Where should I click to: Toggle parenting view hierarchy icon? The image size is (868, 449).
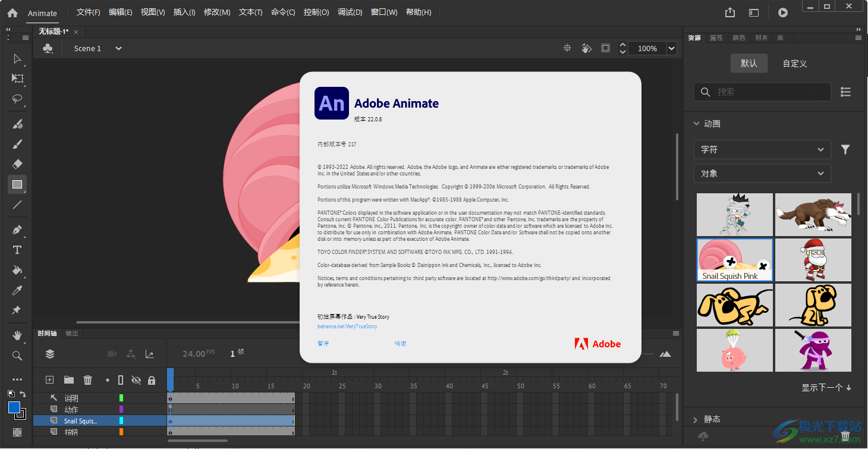(131, 354)
